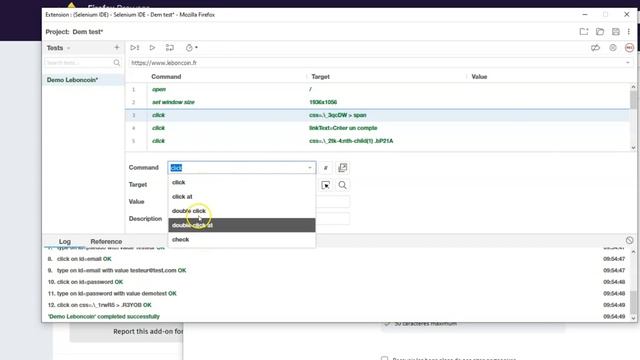Toggle command comment slashes button
The width and height of the screenshot is (640, 360).
[325, 168]
